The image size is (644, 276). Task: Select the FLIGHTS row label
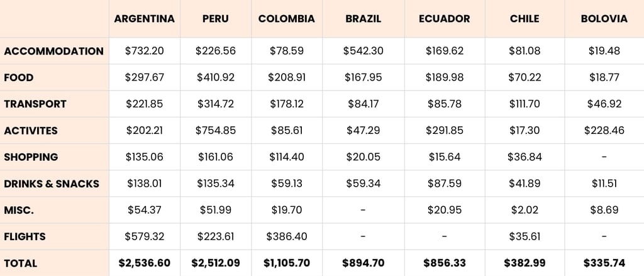(x=25, y=236)
